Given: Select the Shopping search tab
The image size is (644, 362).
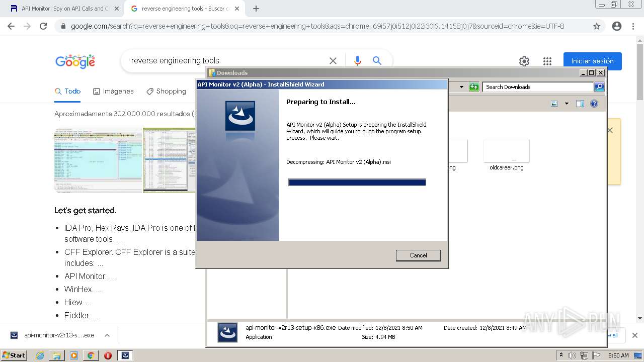Looking at the screenshot, I should [166, 91].
